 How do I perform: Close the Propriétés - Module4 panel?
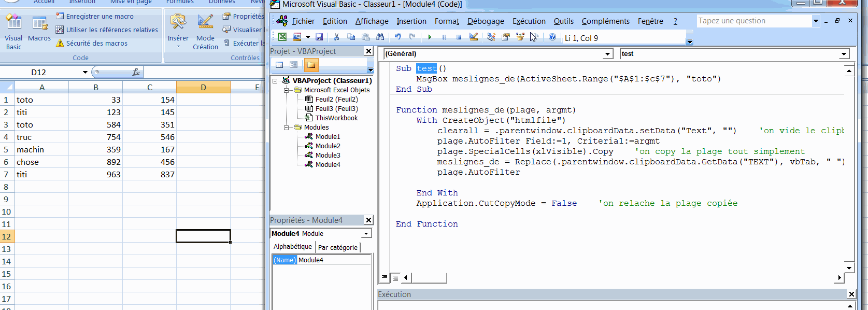coord(368,220)
